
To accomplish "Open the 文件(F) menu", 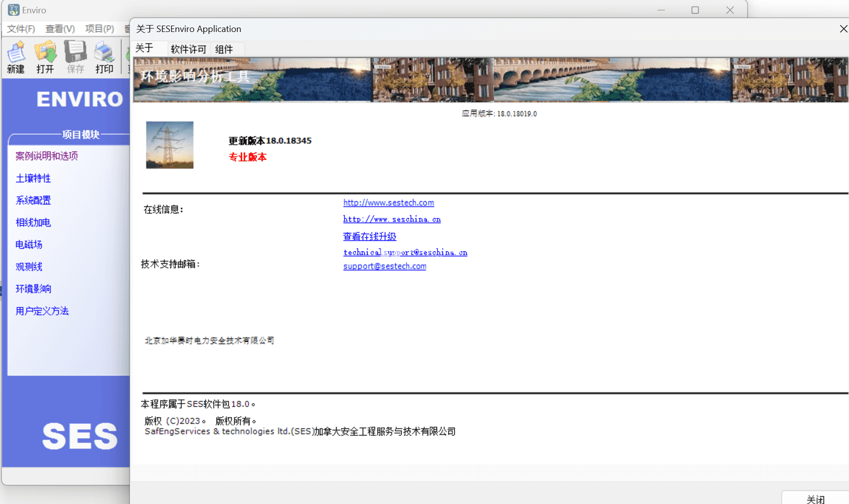I will [x=21, y=29].
